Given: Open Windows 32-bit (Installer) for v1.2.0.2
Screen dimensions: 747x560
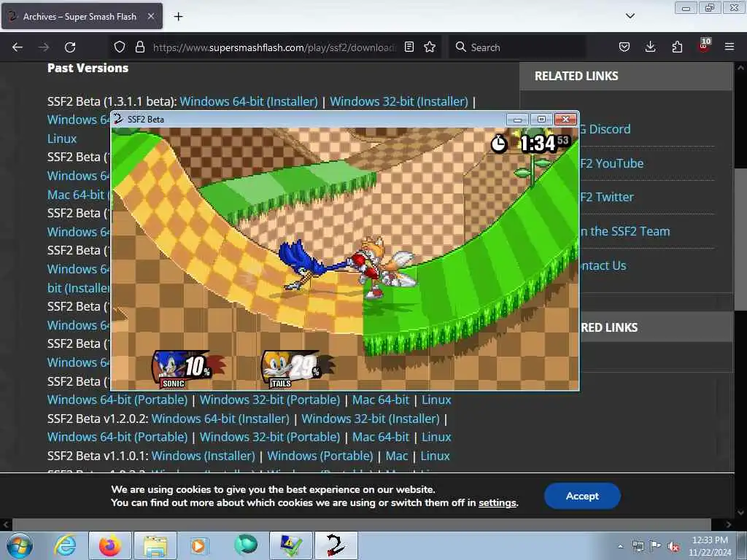Looking at the screenshot, I should point(371,419).
